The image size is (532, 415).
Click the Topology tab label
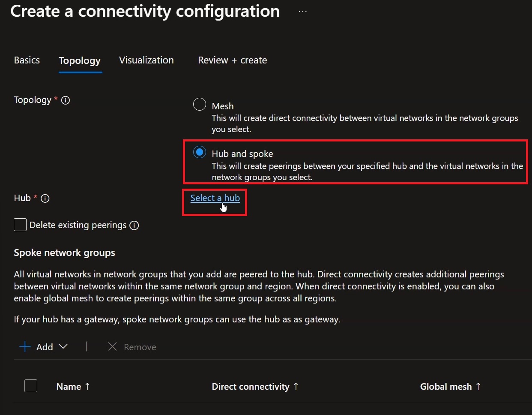pyautogui.click(x=80, y=61)
